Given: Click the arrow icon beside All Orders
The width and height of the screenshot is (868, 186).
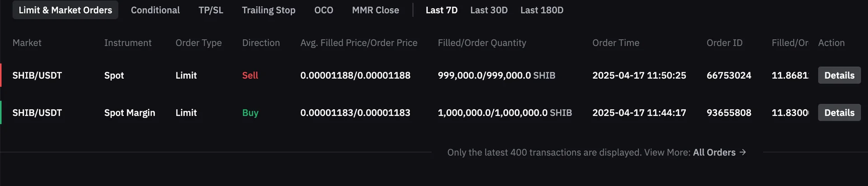Looking at the screenshot, I should 743,153.
